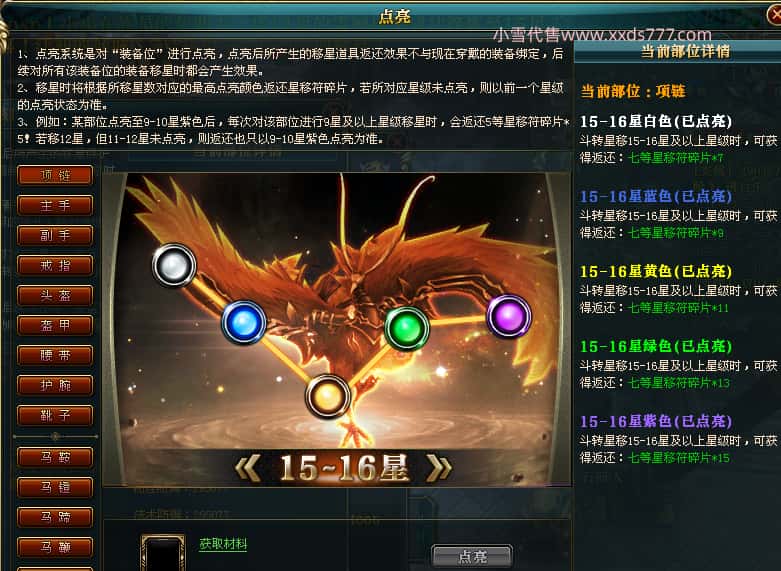Go to next star level with right chevrons
The height and width of the screenshot is (571, 781).
tap(439, 467)
